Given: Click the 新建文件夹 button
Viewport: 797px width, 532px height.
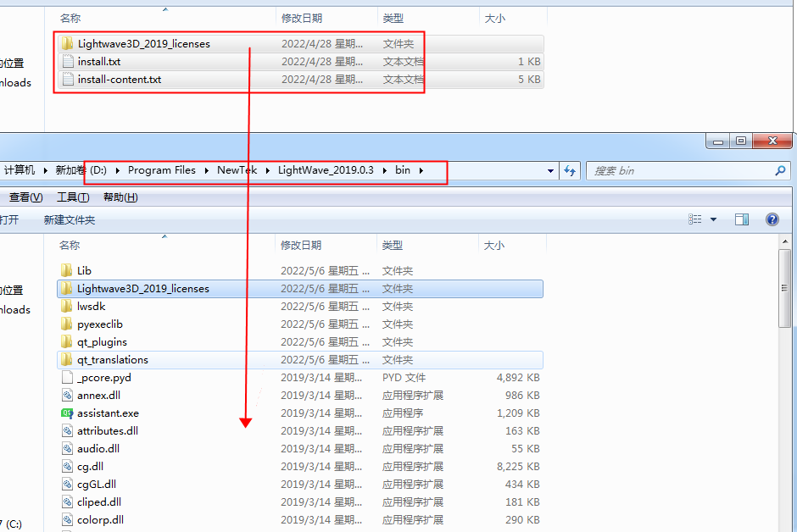Looking at the screenshot, I should tap(70, 219).
